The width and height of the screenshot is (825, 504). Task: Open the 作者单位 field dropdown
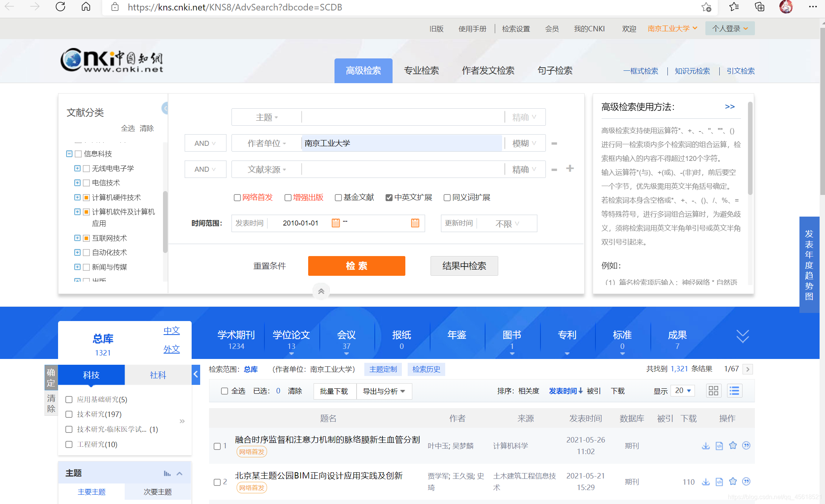coord(266,144)
